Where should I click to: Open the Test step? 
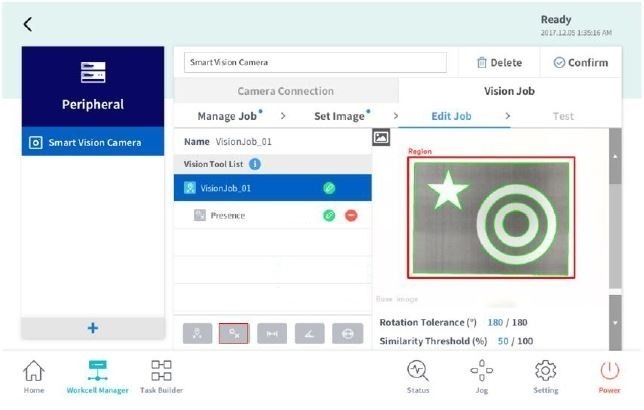563,116
